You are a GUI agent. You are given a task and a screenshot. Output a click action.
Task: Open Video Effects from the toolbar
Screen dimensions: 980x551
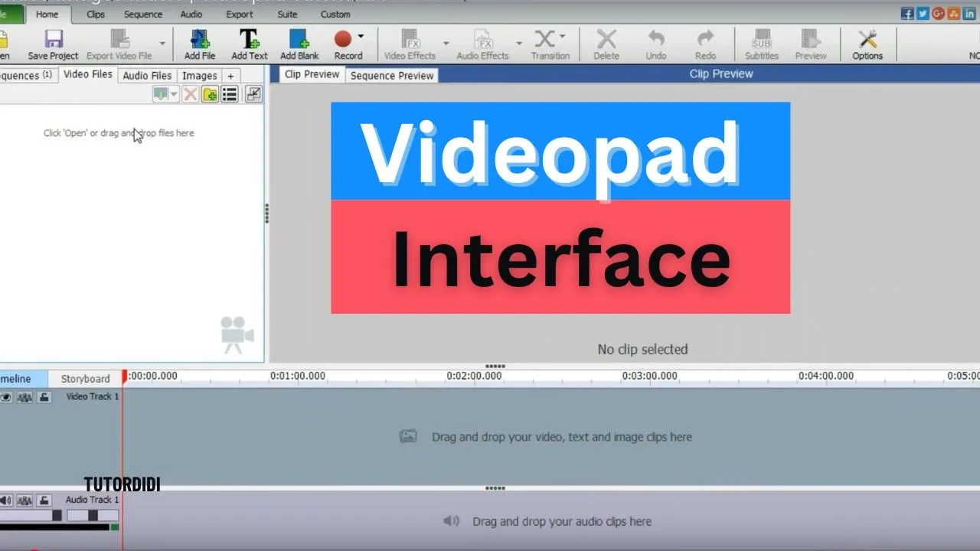[410, 39]
